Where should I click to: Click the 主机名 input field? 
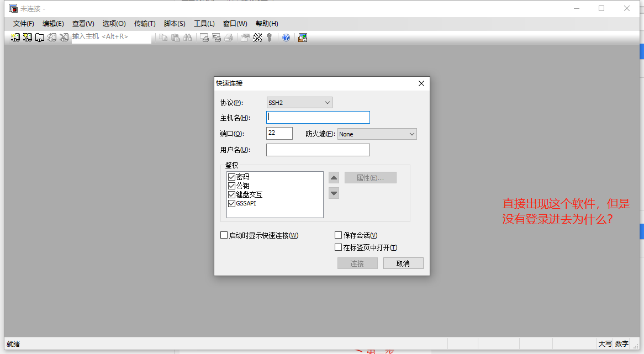[318, 118]
